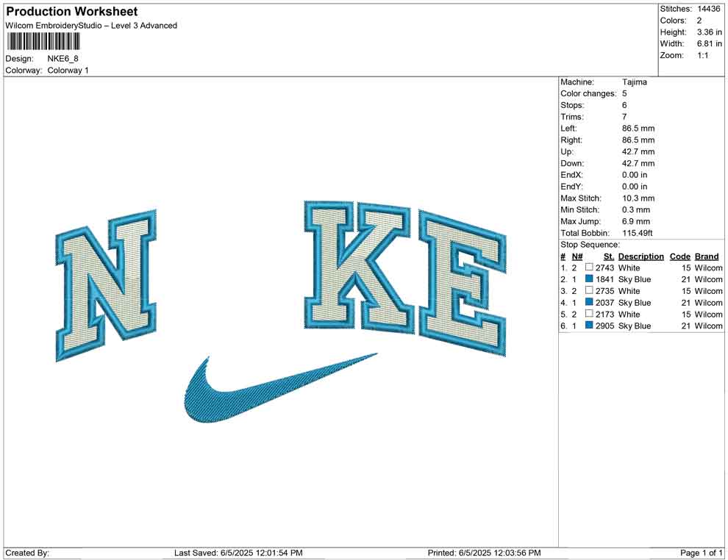Click the 'Brand' column header

click(707, 256)
